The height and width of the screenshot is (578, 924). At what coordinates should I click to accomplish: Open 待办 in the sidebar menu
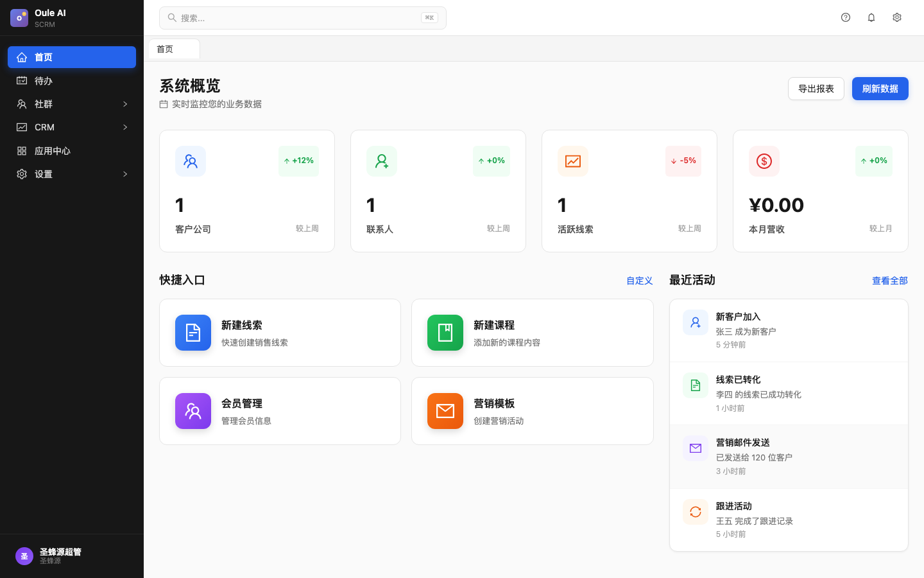pos(72,81)
